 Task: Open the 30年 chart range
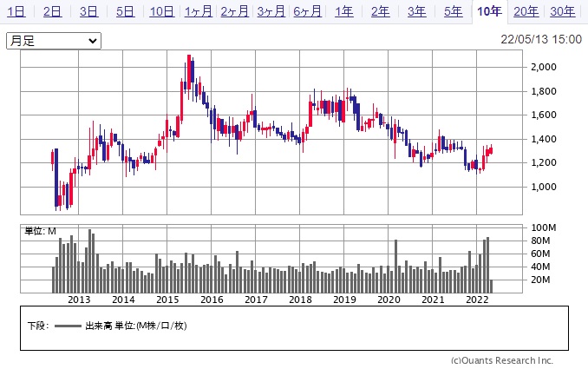coord(563,11)
